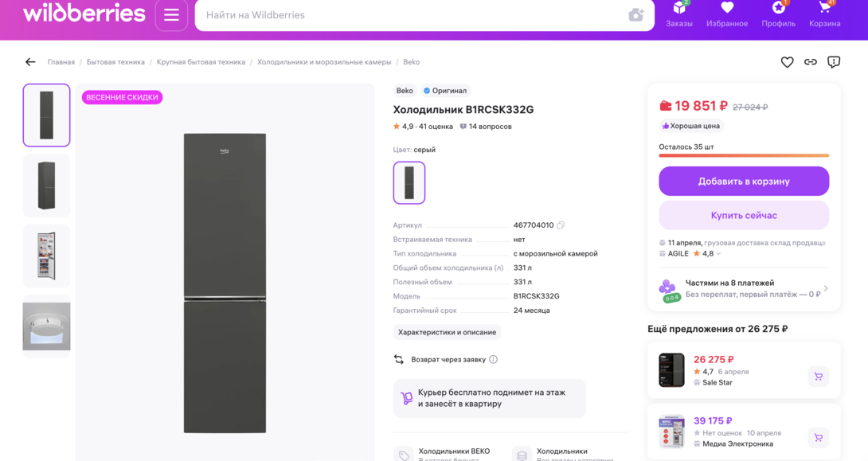Open the 14 вопросов questions link
Image resolution: width=868 pixels, height=461 pixels.
coord(486,127)
